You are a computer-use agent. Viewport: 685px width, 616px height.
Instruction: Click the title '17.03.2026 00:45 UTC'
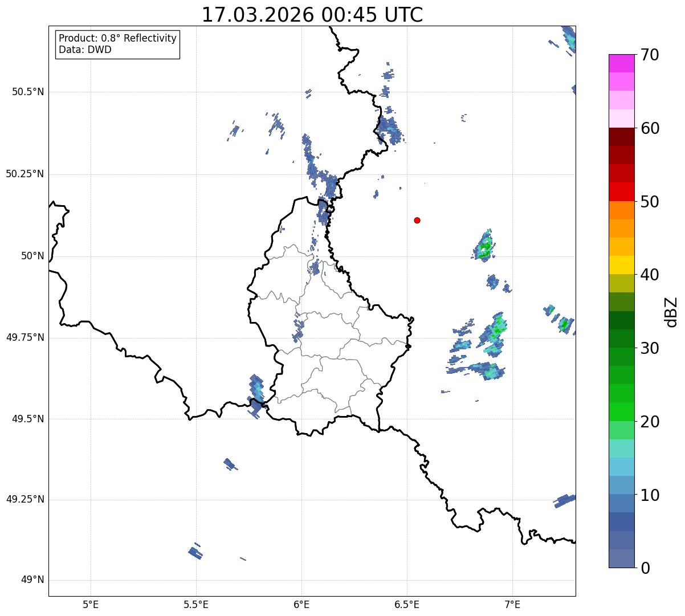click(x=312, y=15)
